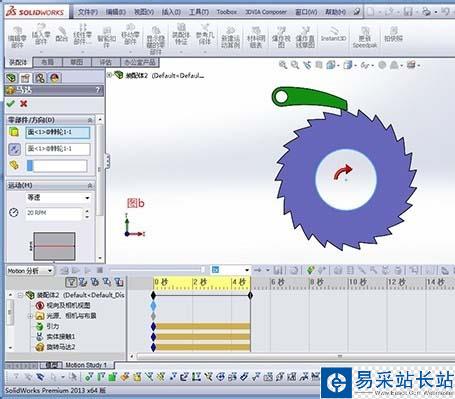Open the DisplayManager color sphere tab icon
Viewport: 455px width, 399px height.
click(x=54, y=78)
